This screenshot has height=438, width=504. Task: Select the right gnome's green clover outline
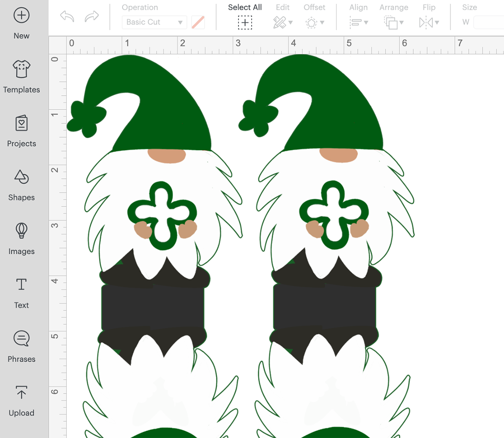(334, 215)
